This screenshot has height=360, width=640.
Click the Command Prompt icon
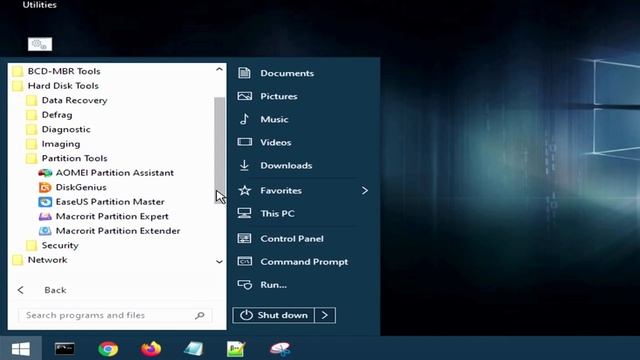click(x=244, y=262)
